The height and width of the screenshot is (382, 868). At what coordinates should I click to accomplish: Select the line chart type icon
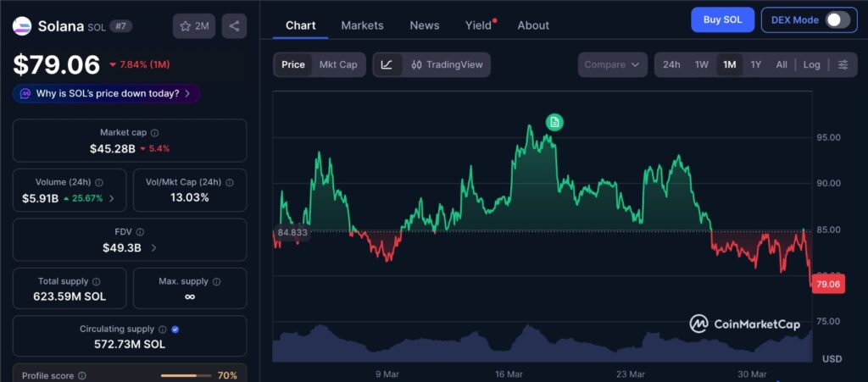coord(387,64)
